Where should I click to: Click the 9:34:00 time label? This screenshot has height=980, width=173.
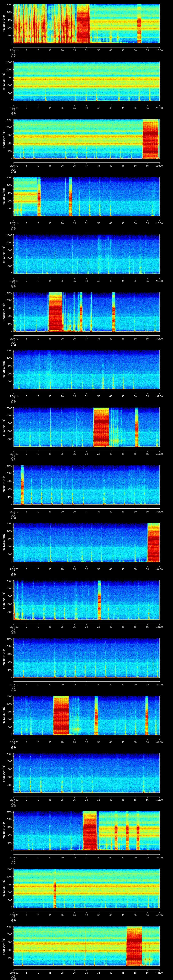coord(14,627)
